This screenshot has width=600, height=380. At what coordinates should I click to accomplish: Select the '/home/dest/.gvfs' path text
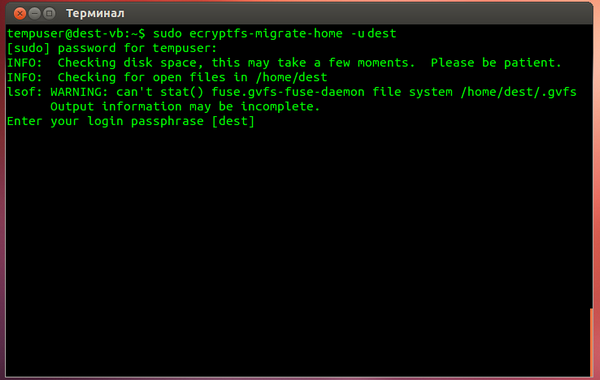518,92
